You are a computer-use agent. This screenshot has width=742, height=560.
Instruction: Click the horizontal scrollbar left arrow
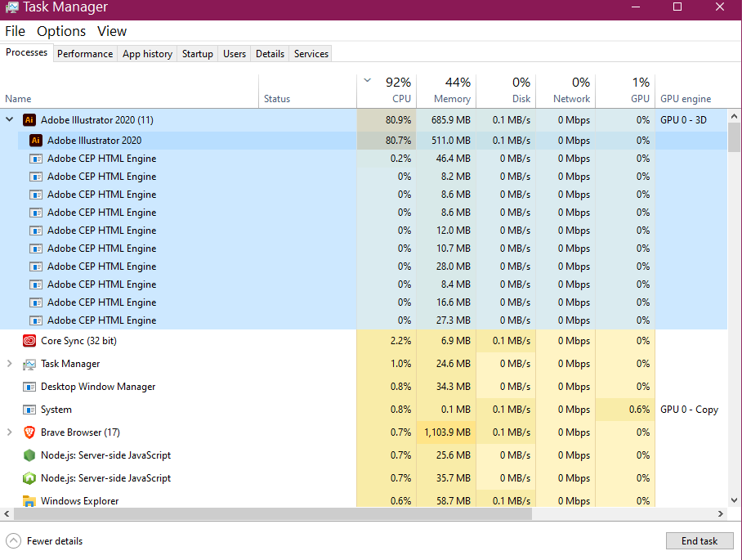click(x=7, y=513)
